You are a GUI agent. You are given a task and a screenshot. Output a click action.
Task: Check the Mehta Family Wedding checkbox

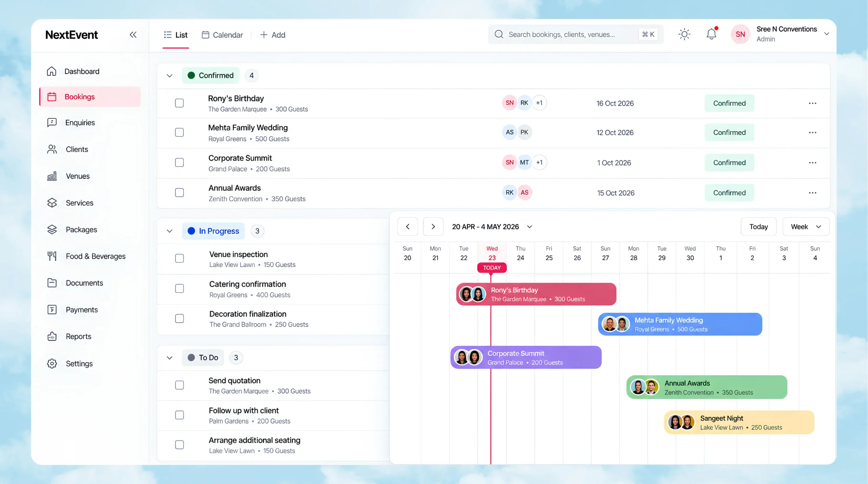(x=179, y=132)
